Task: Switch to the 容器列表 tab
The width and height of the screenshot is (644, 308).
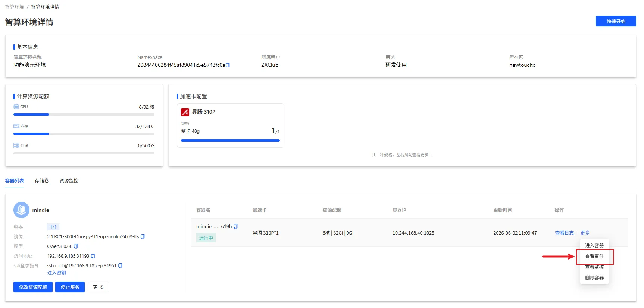Action: (15, 180)
